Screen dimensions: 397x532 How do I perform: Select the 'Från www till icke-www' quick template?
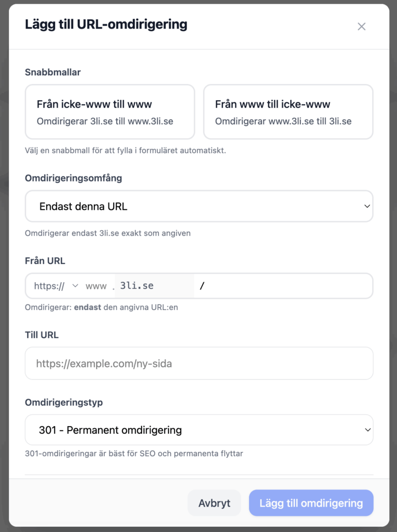tap(288, 112)
